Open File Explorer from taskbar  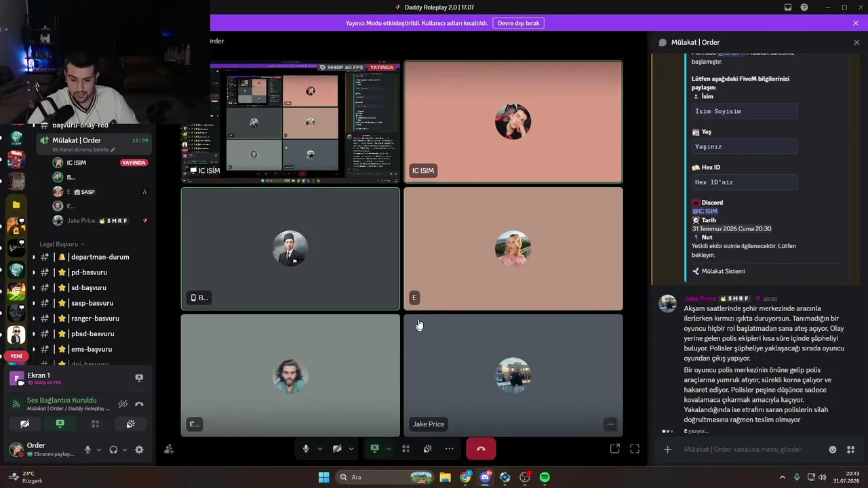(x=446, y=477)
